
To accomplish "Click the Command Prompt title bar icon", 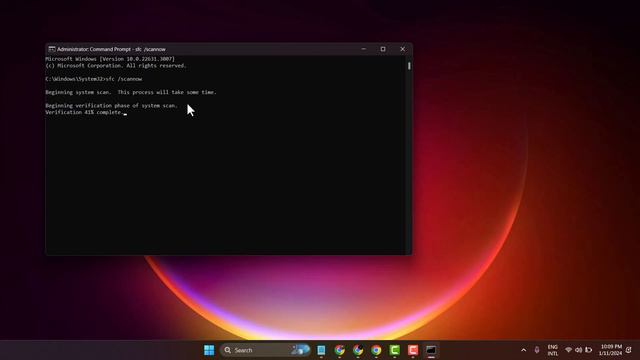I will point(52,49).
